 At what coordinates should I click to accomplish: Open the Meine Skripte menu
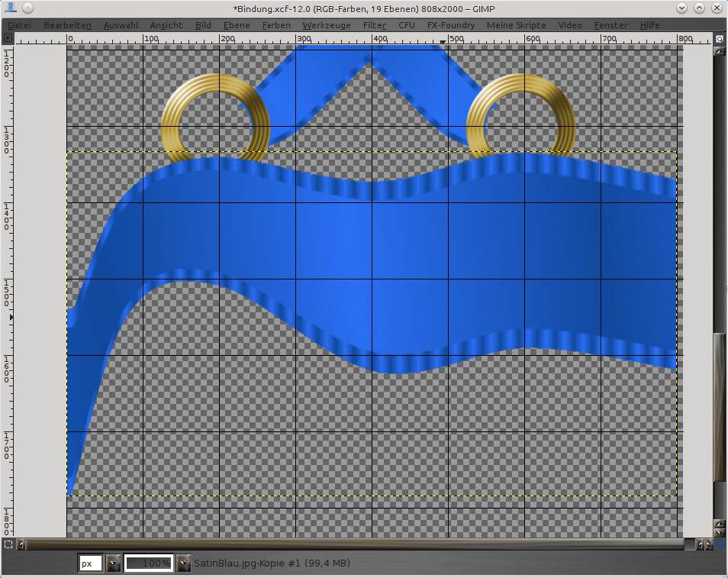click(516, 25)
